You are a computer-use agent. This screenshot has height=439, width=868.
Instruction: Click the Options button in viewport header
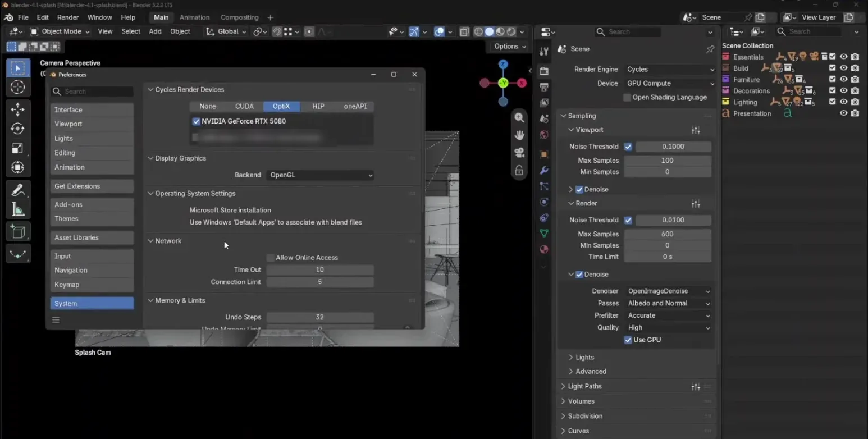(x=510, y=47)
